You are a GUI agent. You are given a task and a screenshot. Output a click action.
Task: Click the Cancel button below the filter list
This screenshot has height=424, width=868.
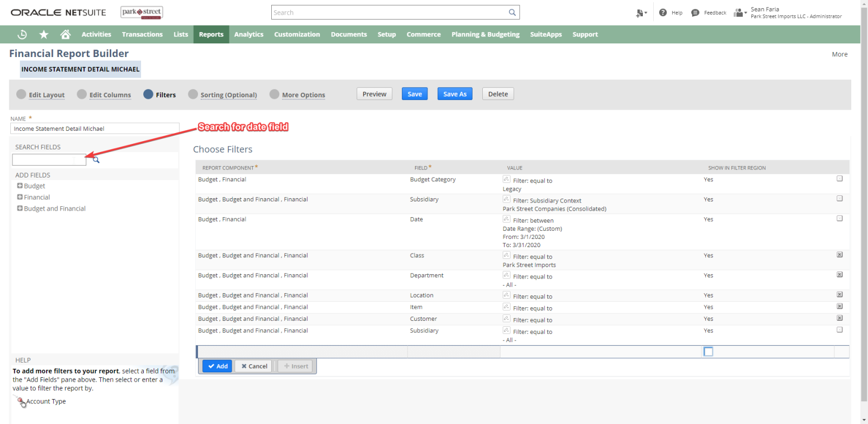(254, 366)
